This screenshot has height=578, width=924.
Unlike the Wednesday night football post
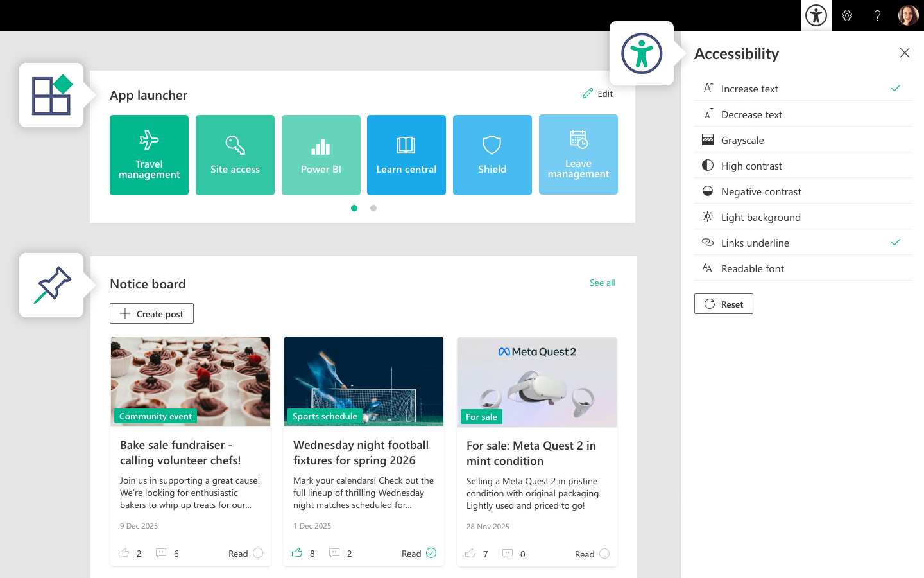point(297,553)
